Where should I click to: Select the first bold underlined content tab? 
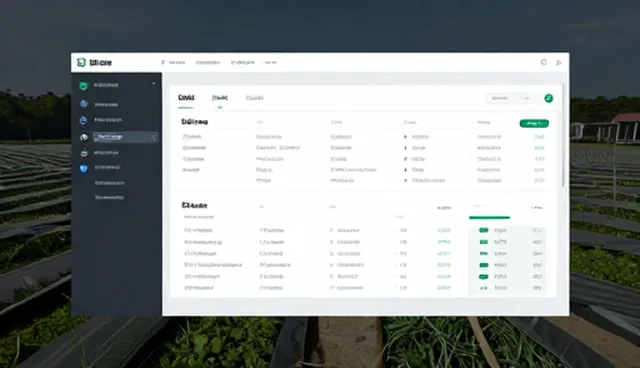186,98
